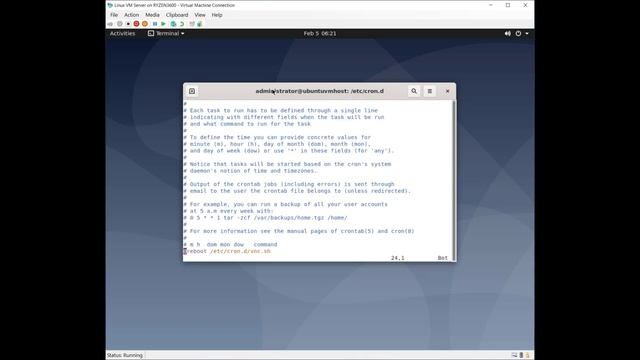Pause the virtual machine with the blue icon
The width and height of the screenshot is (640, 360).
[155, 24]
